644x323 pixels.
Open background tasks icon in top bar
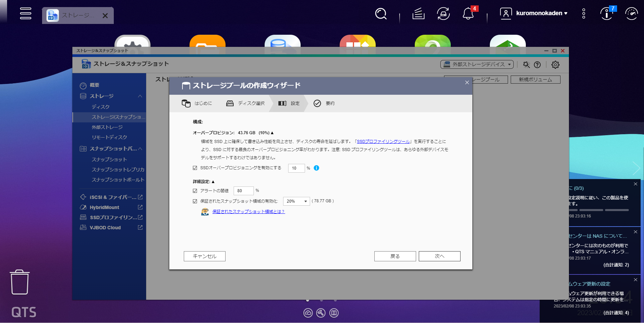pyautogui.click(x=418, y=13)
